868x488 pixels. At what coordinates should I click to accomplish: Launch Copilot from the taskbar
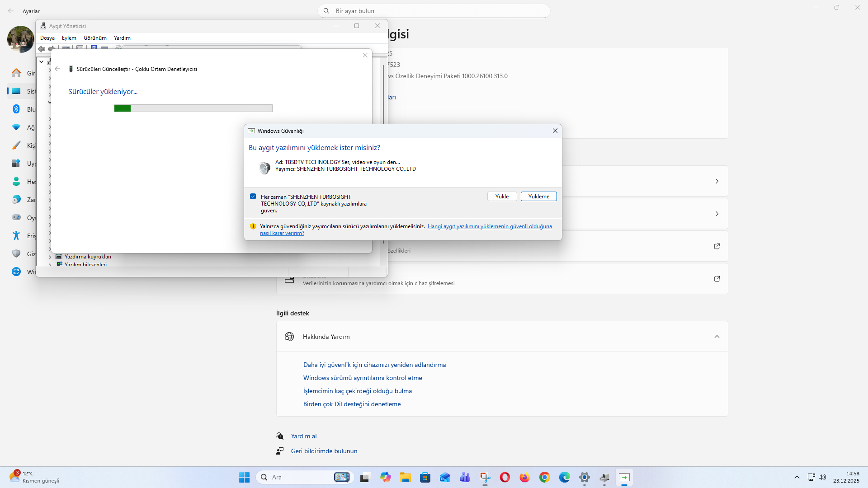(x=385, y=477)
